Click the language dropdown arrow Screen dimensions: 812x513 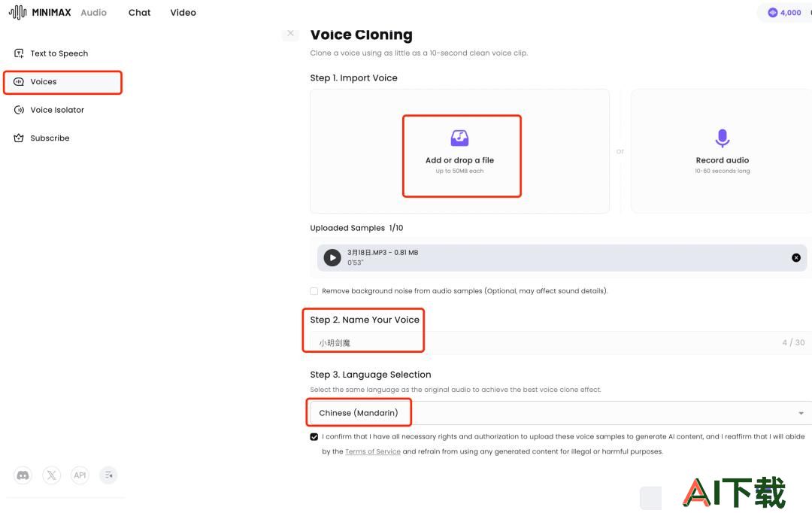click(x=801, y=414)
